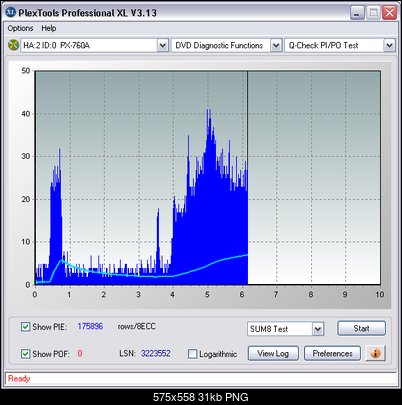This screenshot has width=402, height=405.
Task: Click the PlexTools XL title bar logo
Action: [11, 12]
